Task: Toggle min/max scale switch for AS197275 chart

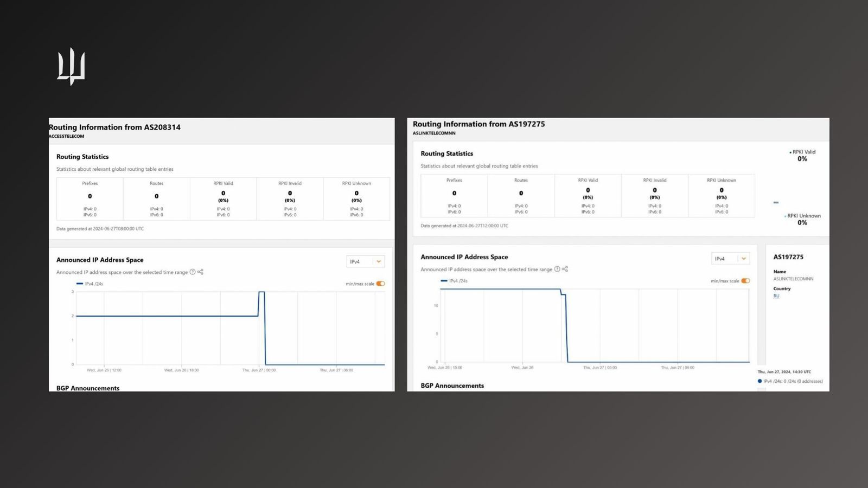Action: (x=745, y=281)
